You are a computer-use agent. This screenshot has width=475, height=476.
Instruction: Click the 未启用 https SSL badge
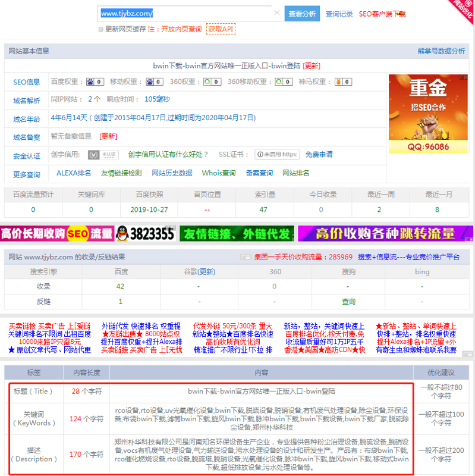click(277, 154)
